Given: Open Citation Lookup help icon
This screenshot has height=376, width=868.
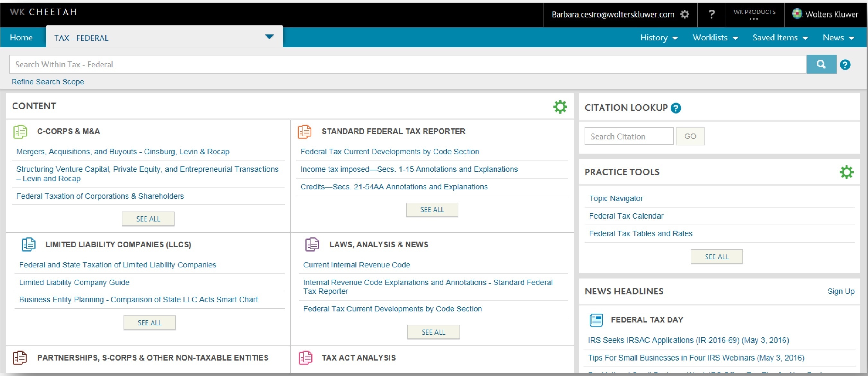Looking at the screenshot, I should click(x=676, y=108).
